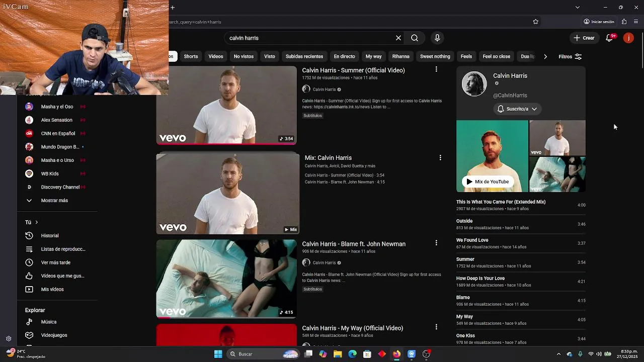The image size is (644, 362).
Task: Click Iniciar sesión in the browser toolbar
Action: [x=599, y=22]
